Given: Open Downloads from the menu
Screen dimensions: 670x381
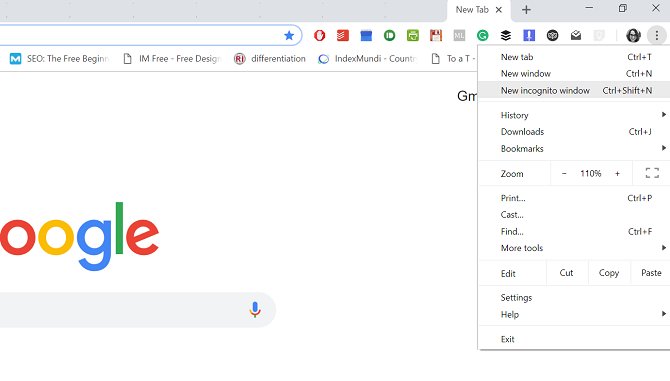Looking at the screenshot, I should 574,132.
